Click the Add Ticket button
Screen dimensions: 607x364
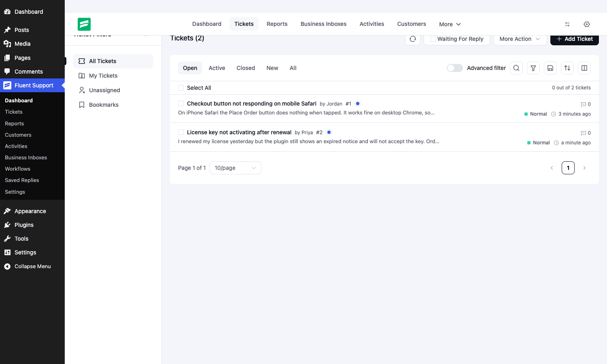pyautogui.click(x=575, y=39)
